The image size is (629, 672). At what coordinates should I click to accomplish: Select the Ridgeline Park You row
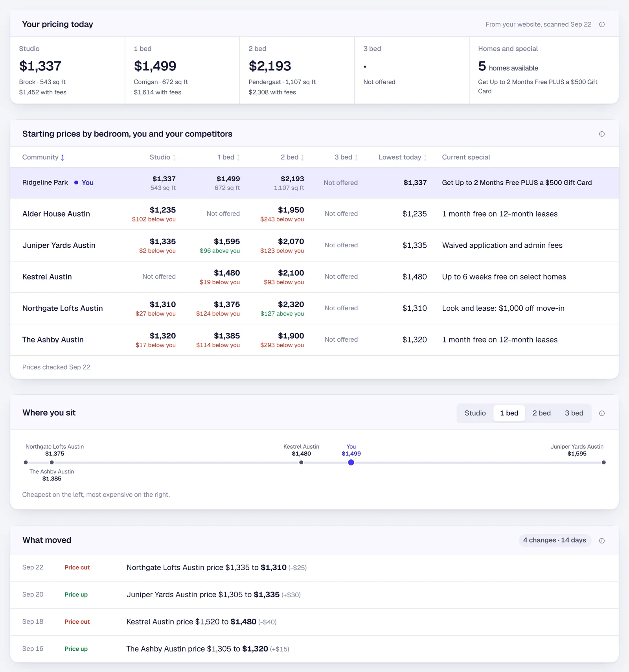[314, 183]
